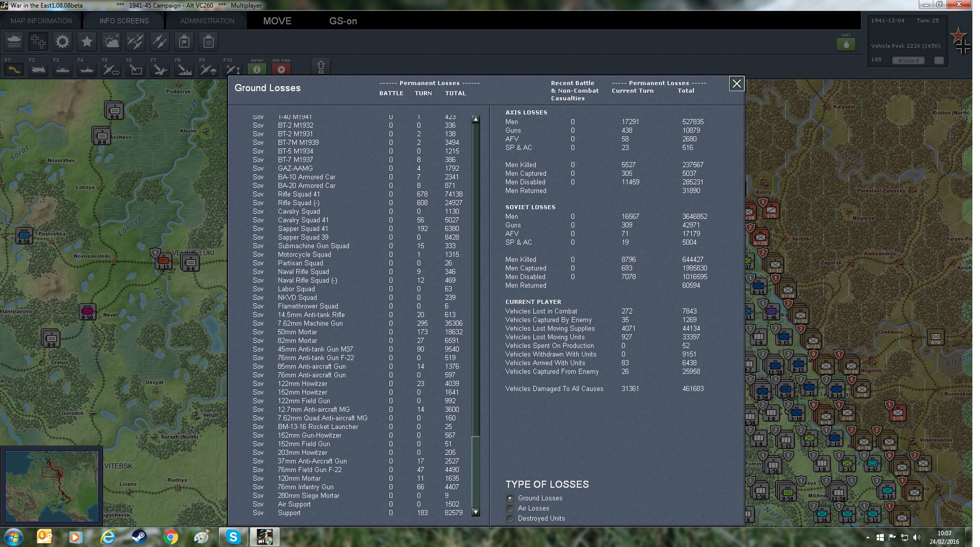Select the Ground Losses radio button

pyautogui.click(x=510, y=498)
